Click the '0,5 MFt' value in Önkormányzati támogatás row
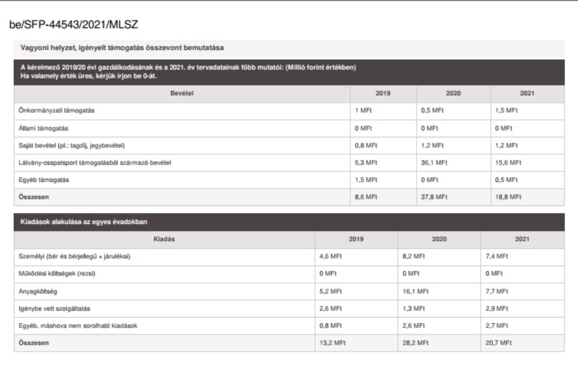 click(432, 110)
